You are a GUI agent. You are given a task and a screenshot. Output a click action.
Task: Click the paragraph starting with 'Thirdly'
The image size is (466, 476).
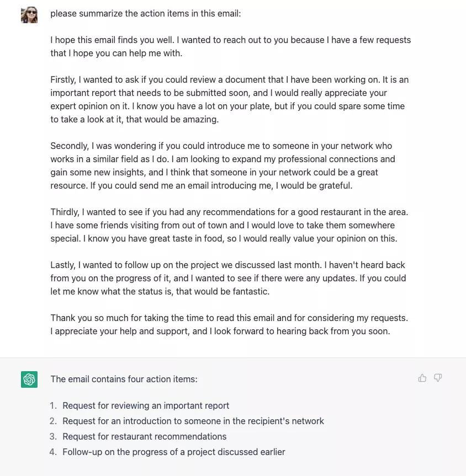pyautogui.click(x=229, y=225)
